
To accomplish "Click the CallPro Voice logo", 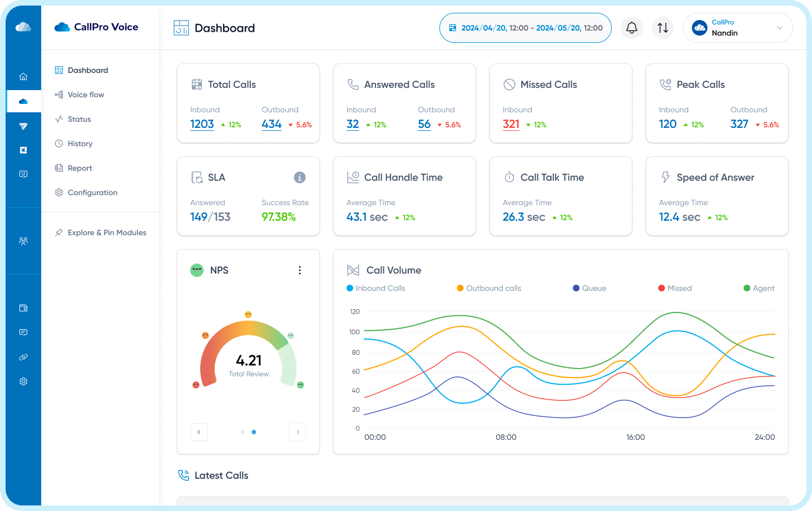I will click(96, 27).
